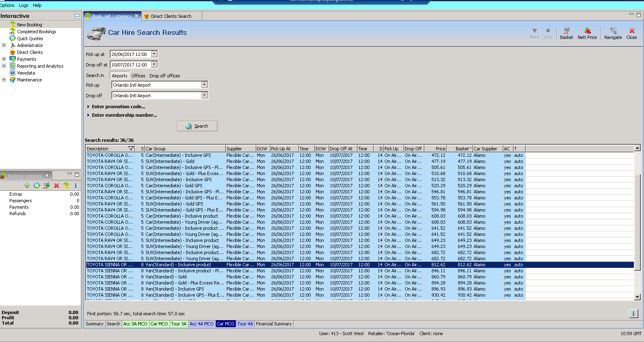Collapse the Interactive panel via its minimize icon

(x=77, y=16)
